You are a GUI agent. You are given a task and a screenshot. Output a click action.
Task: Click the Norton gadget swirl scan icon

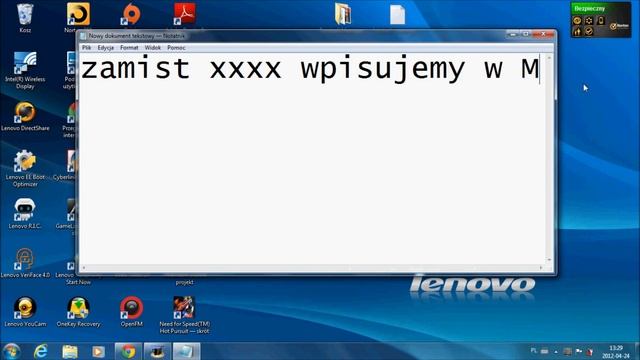tap(577, 20)
